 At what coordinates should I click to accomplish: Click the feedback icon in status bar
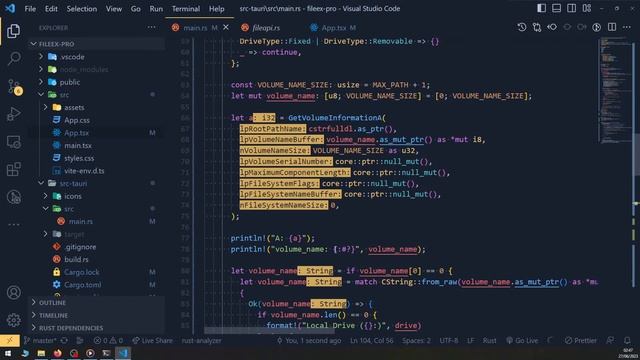[x=610, y=340]
